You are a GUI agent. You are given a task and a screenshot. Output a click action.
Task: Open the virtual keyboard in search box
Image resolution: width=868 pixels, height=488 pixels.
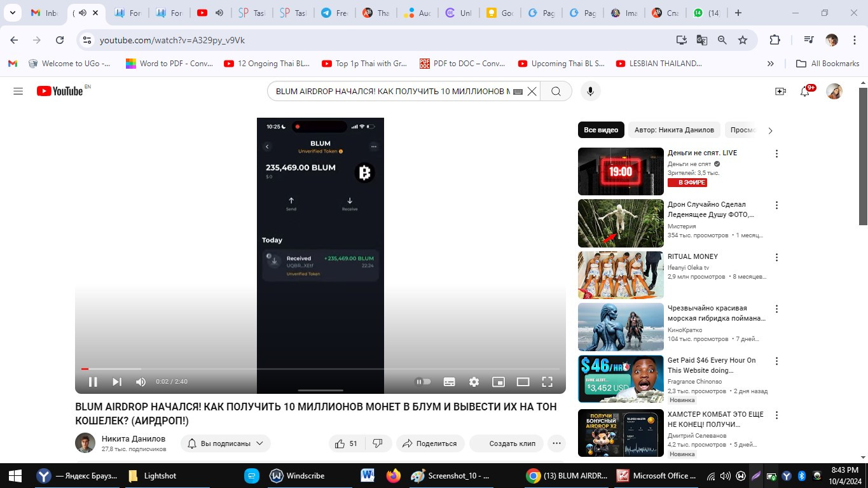[x=518, y=92]
